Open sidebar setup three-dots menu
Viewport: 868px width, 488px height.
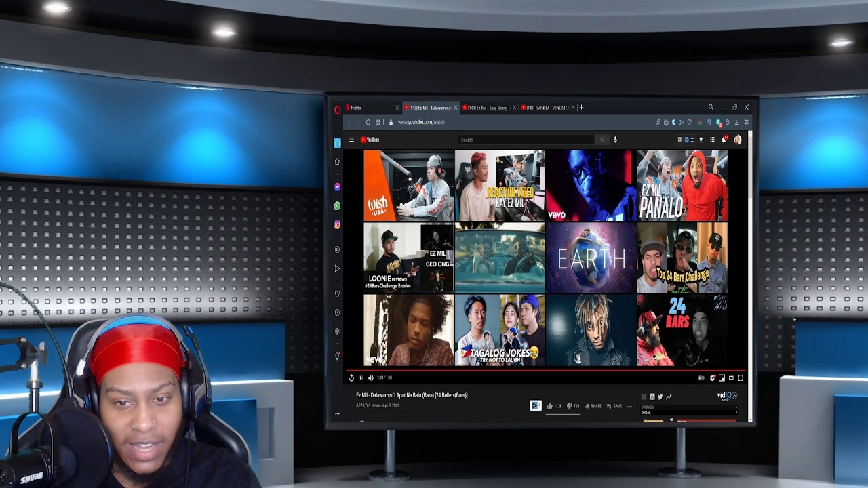[337, 413]
